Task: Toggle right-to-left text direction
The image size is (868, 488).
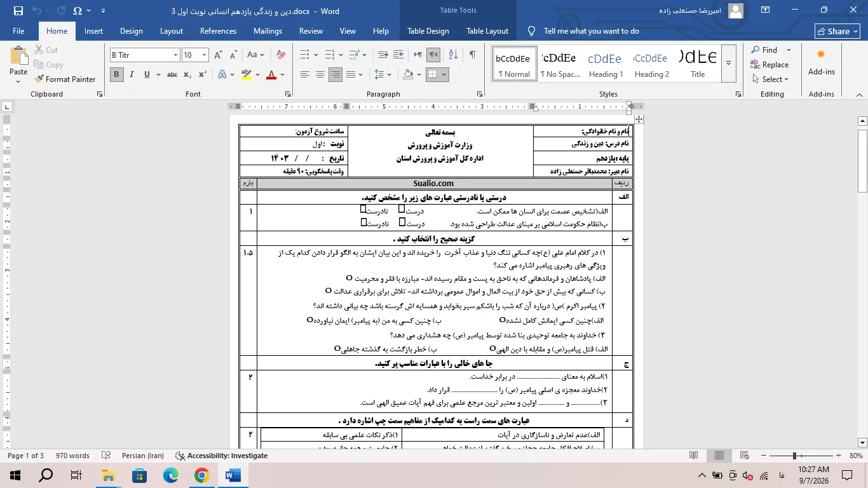Action: [x=433, y=55]
